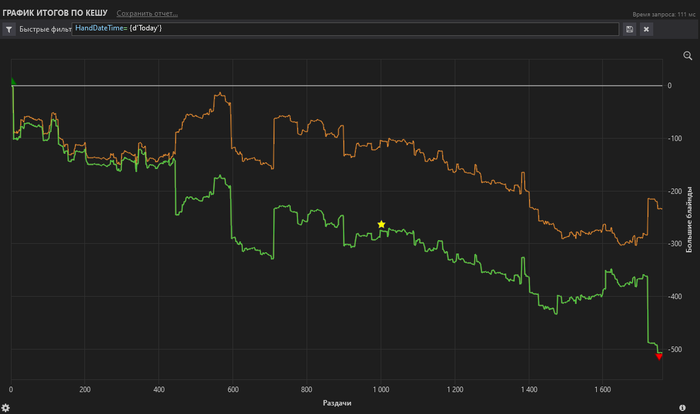Image resolution: width=700 pixels, height=414 pixels.
Task: Select the '600' x-axis tick value
Action: click(x=233, y=389)
